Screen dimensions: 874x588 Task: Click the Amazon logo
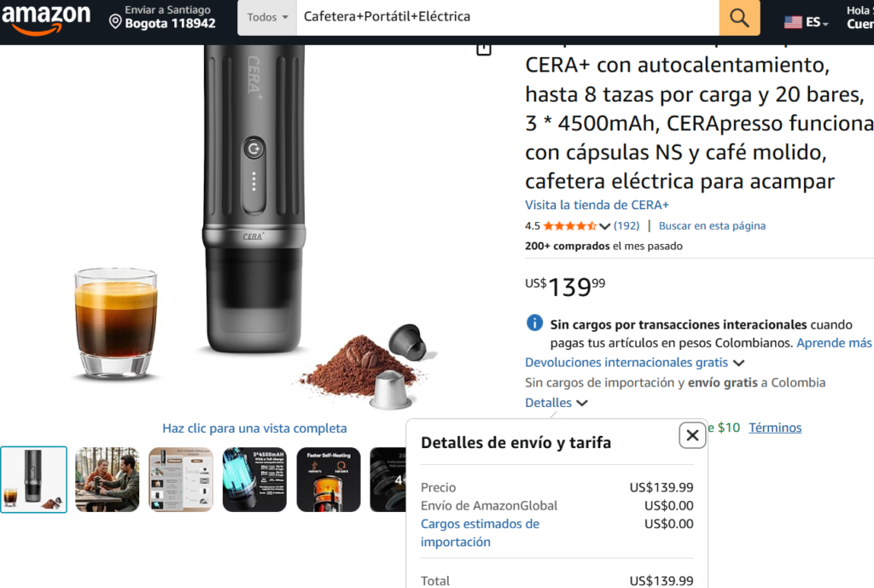coord(46,19)
